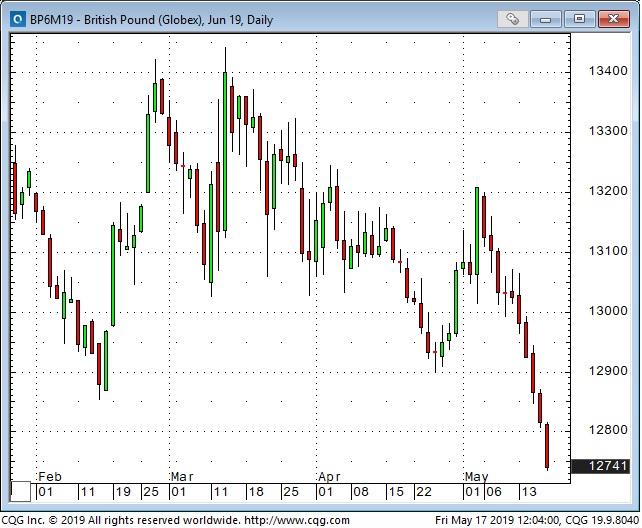The width and height of the screenshot is (642, 528).
Task: Click the 'CQG Inc. © 2019' copyright text
Action: (43, 521)
